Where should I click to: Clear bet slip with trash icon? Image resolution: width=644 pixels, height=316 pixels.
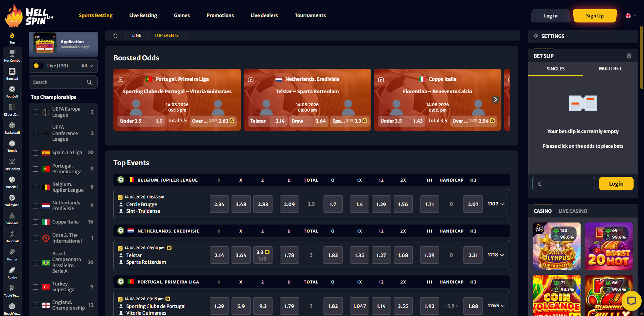[629, 56]
